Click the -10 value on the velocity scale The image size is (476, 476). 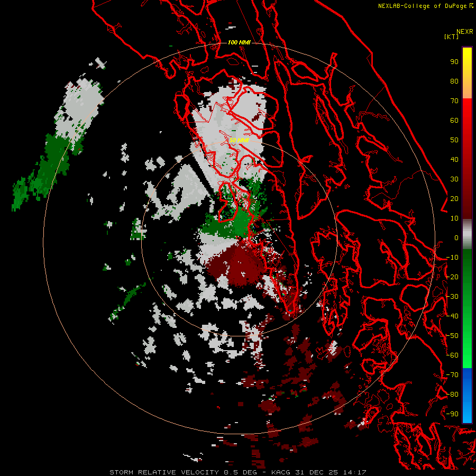[452, 258]
